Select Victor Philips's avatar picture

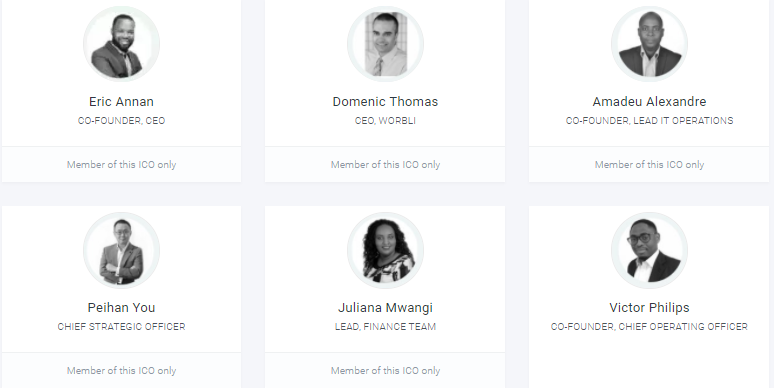[x=650, y=250]
